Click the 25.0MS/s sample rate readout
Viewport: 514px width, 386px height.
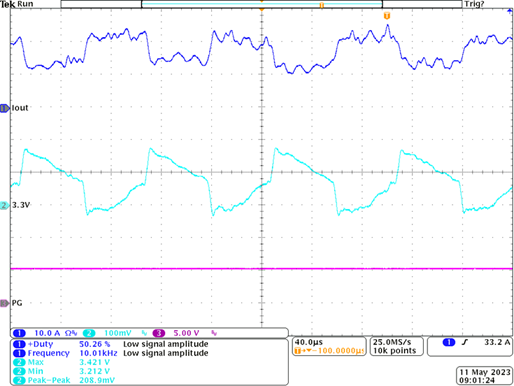coord(392,342)
